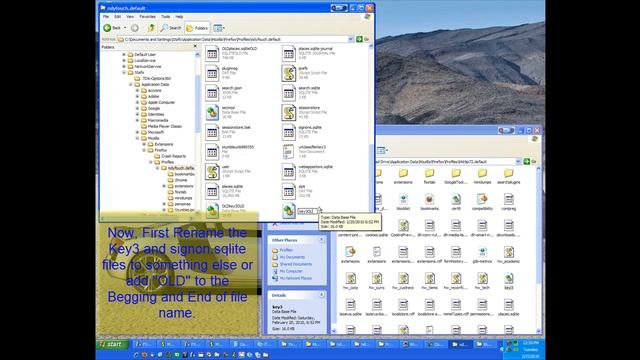Collapse the Details panel
Image resolution: width=640 pixels, height=360 pixels.
click(x=321, y=295)
